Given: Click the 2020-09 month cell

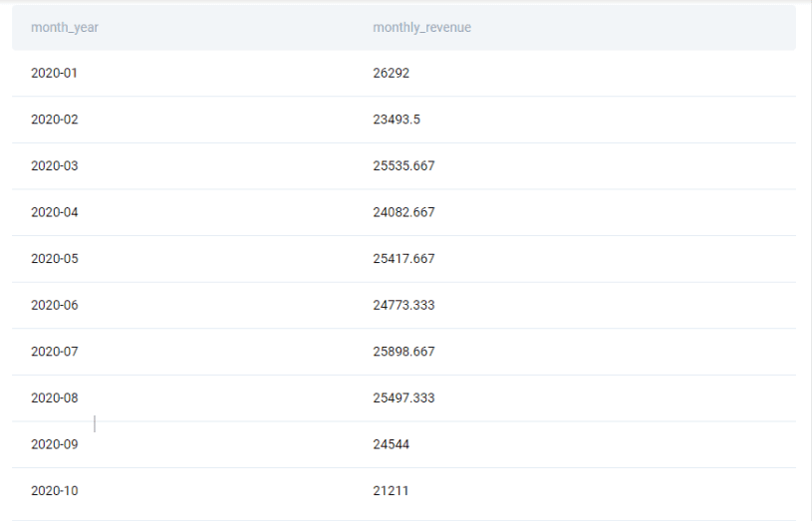Looking at the screenshot, I should pos(54,444).
